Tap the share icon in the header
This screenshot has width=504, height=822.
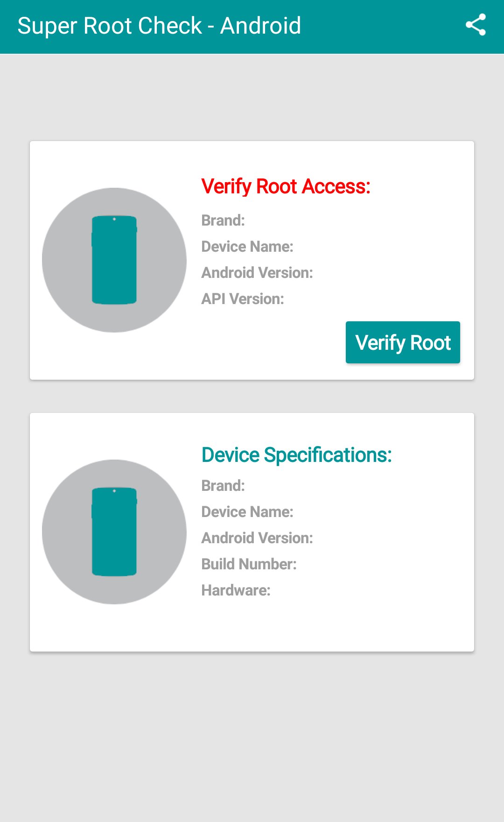click(476, 25)
